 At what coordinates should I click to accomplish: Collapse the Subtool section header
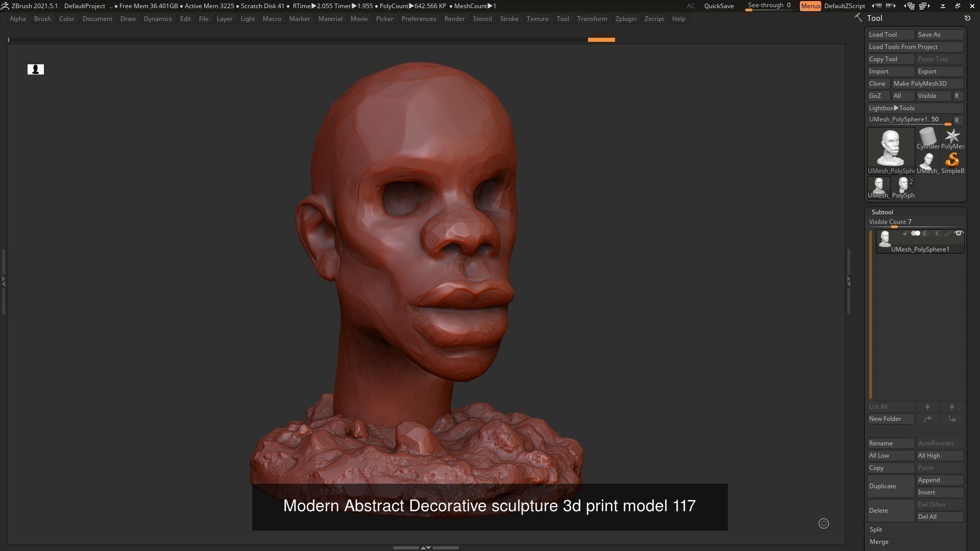click(x=882, y=212)
